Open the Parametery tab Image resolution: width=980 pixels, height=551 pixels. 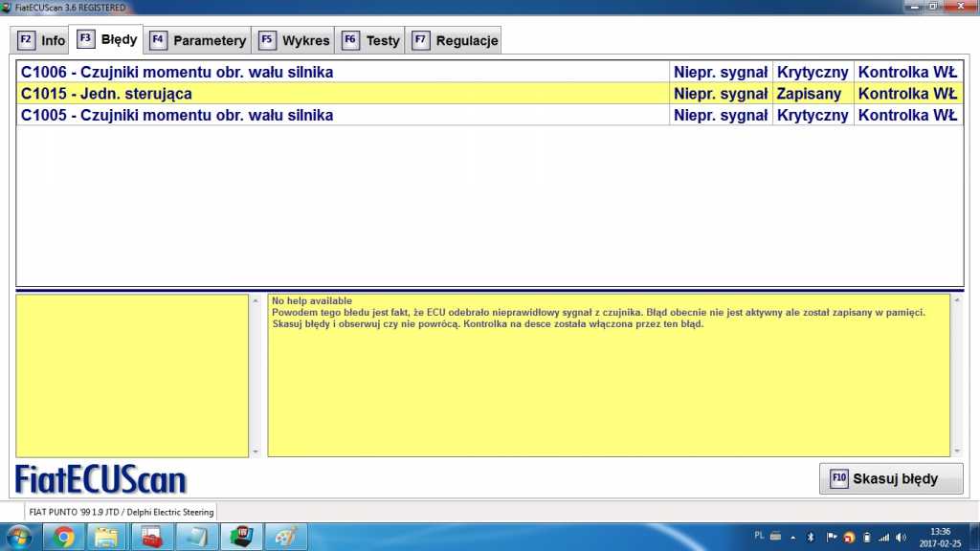[x=198, y=40]
